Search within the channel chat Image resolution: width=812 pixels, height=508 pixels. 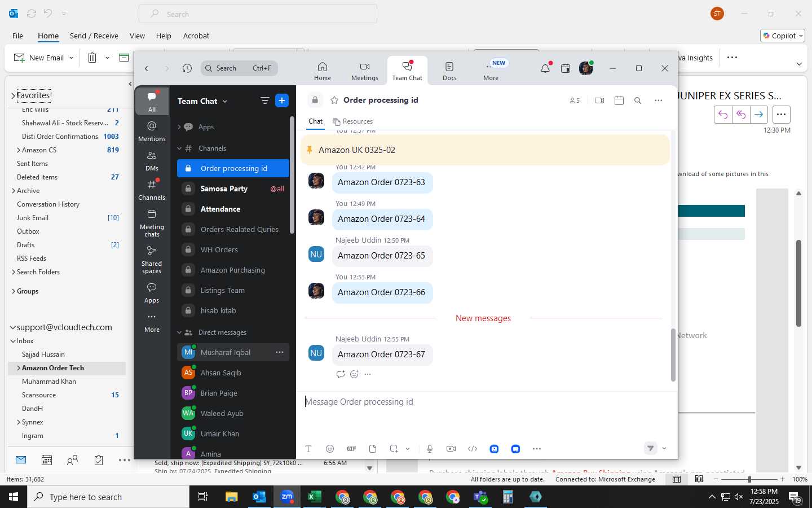click(638, 100)
